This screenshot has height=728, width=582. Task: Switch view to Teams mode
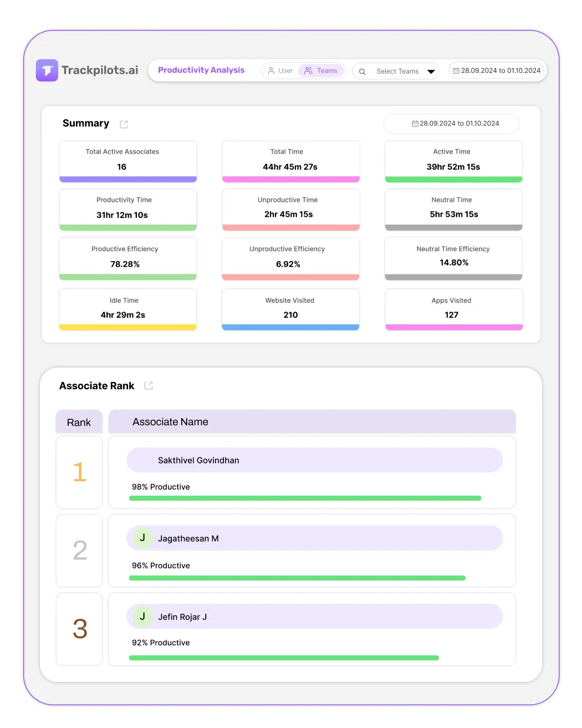click(321, 71)
